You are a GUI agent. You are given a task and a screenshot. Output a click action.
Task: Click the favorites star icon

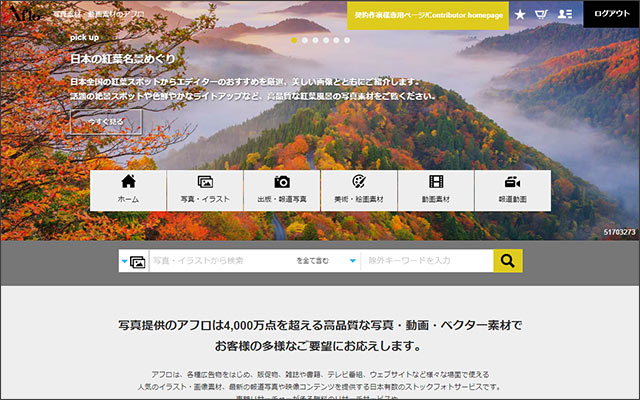point(519,14)
